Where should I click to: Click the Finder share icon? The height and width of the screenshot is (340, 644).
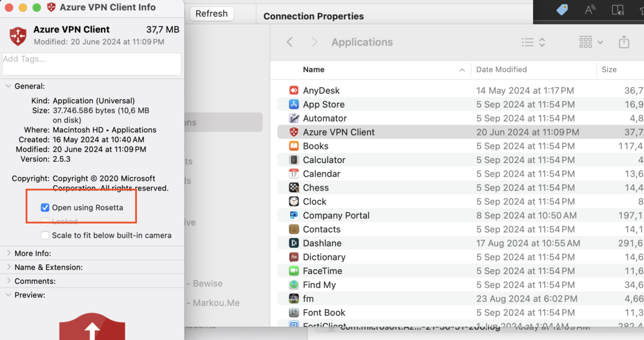[x=624, y=42]
